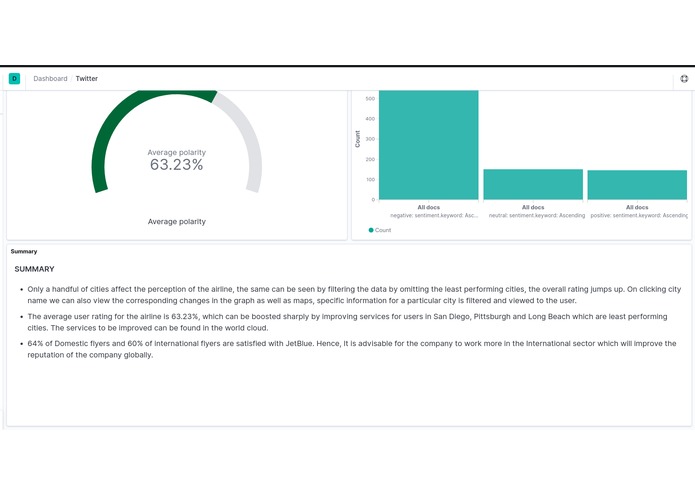Click the positive sentiment bar
The height and width of the screenshot is (494, 695).
point(637,185)
